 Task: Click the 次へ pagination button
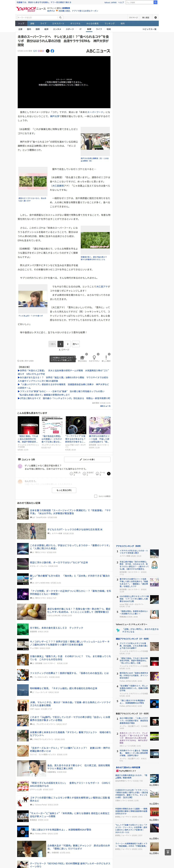click(76, 344)
